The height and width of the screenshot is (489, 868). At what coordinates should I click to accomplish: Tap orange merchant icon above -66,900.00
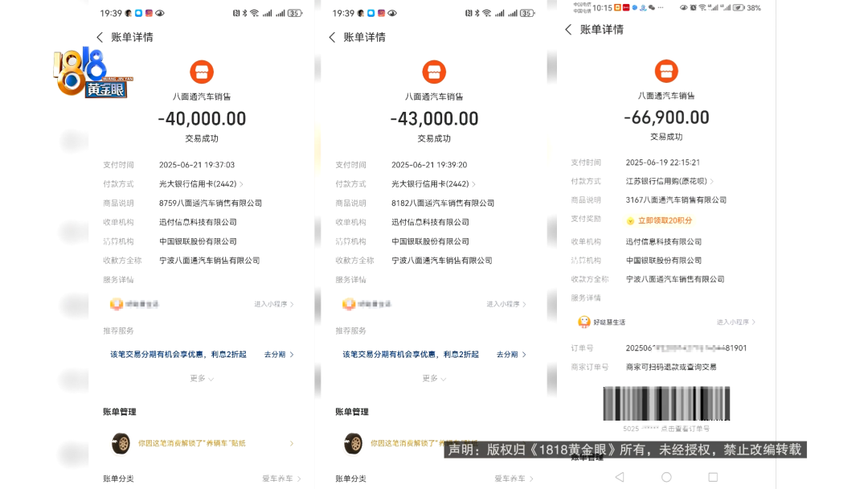tap(666, 72)
